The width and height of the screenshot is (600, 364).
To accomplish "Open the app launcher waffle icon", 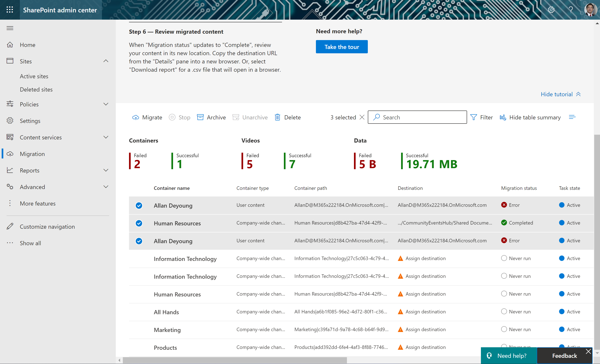I will pyautogui.click(x=10, y=10).
